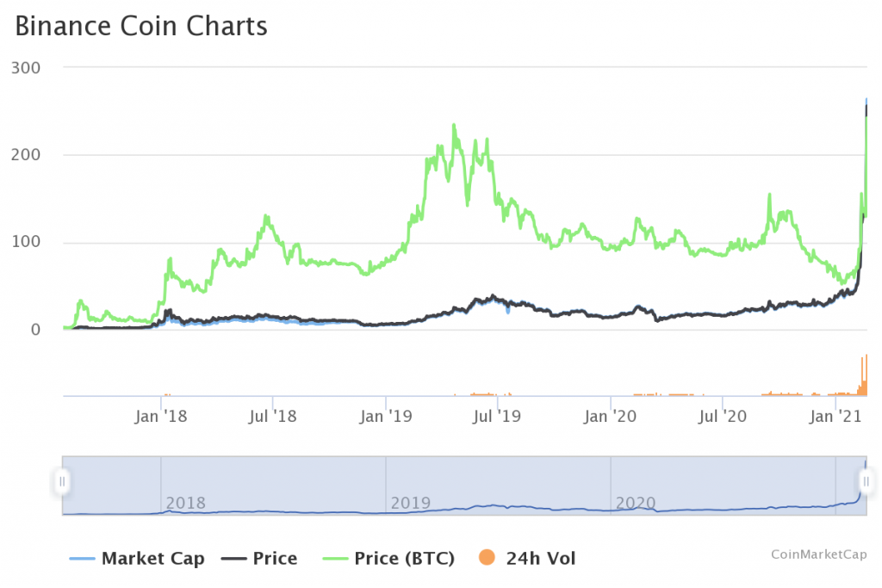882x588 pixels.
Task: Click the orange 24h Vol legend circle
Action: coord(486,559)
